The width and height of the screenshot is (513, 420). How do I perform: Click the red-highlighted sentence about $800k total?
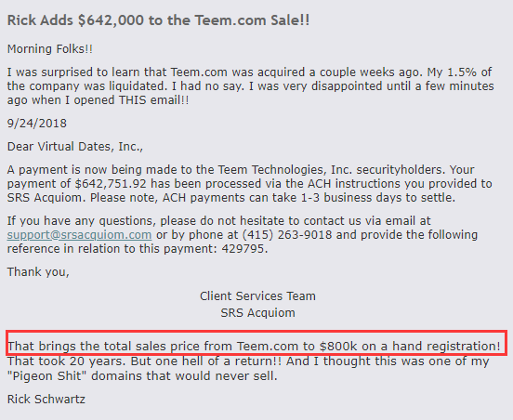pos(254,346)
